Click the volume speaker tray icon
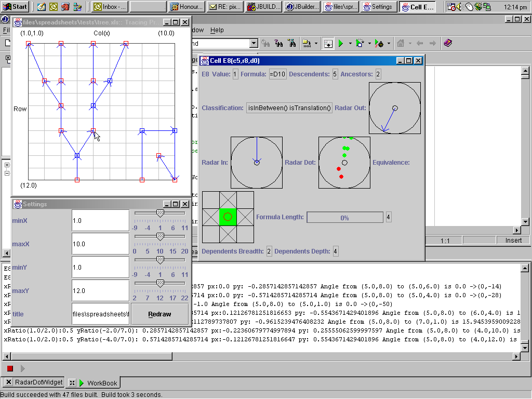 pyautogui.click(x=459, y=6)
